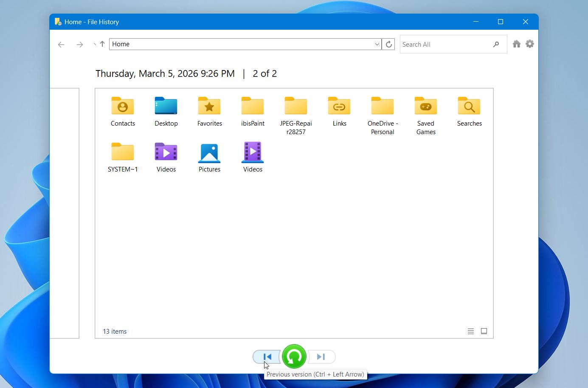Open the ibisPaint folder
Screen dimensions: 588x388
click(253, 111)
